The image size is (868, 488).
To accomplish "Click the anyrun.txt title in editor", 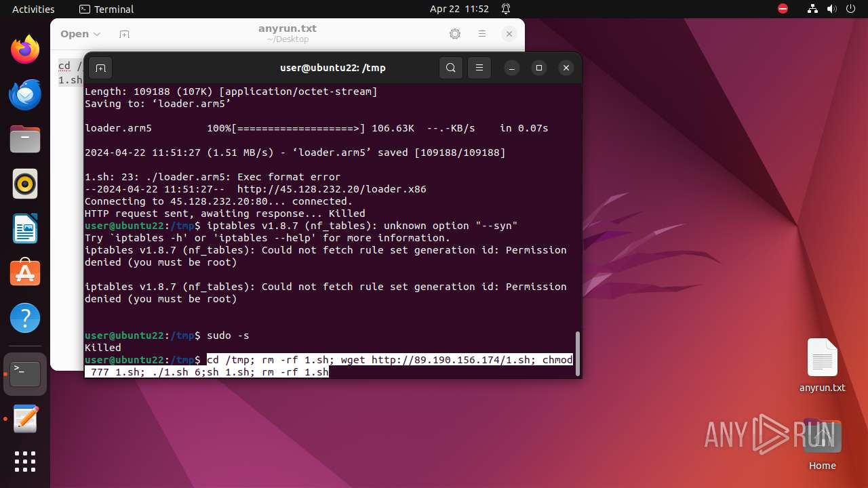I will [x=288, y=28].
